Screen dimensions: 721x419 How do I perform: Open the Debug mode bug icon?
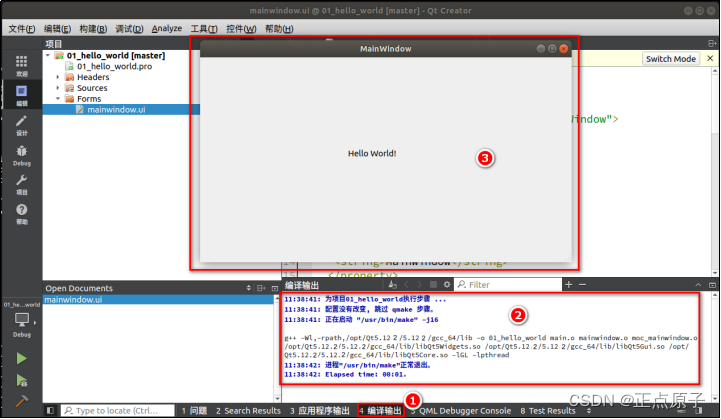point(22,155)
